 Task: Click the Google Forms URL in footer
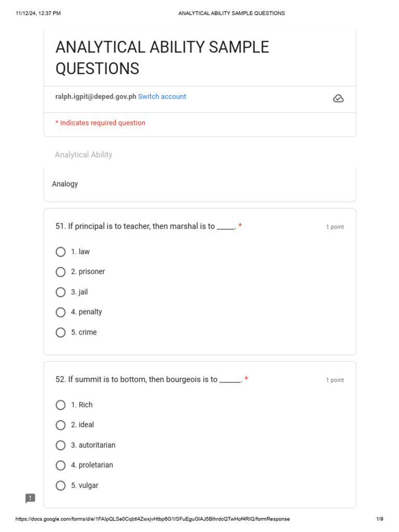(x=153, y=519)
